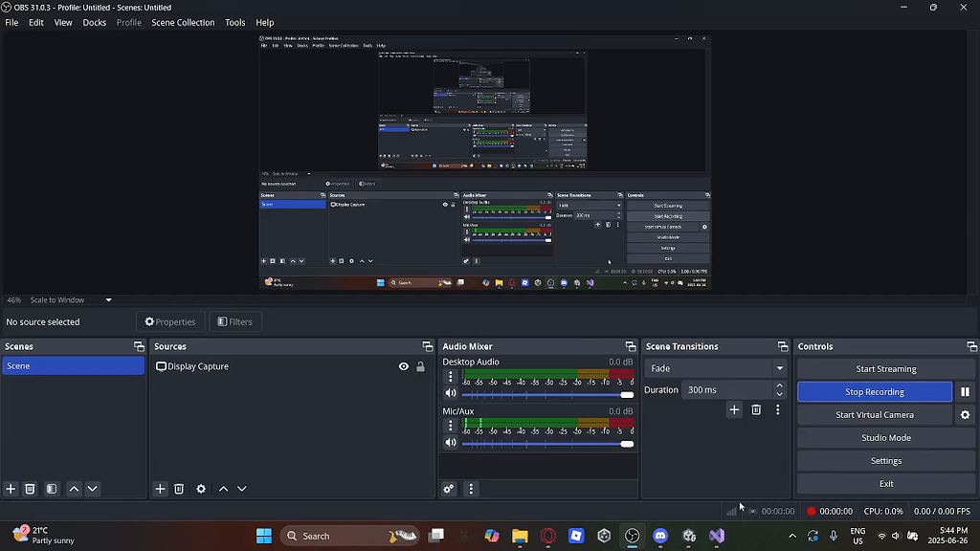Increase transition duration with up arrow
This screenshot has width=980, height=551.
[x=780, y=386]
